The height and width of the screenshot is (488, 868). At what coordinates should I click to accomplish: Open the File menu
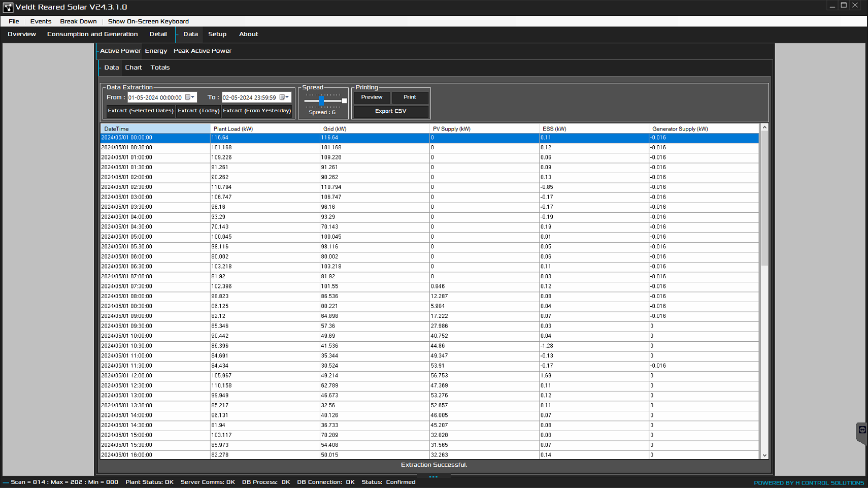pos(14,21)
